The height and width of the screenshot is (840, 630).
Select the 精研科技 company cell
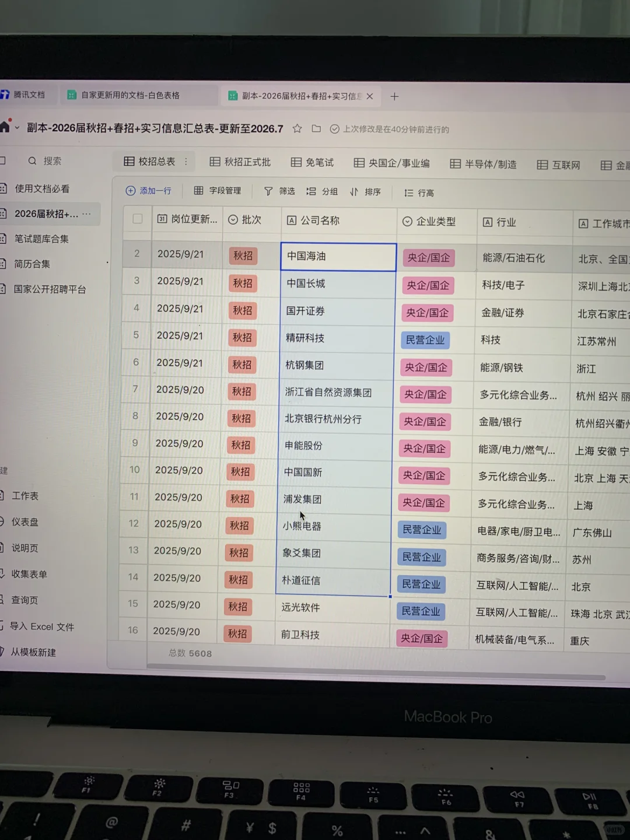coord(337,338)
